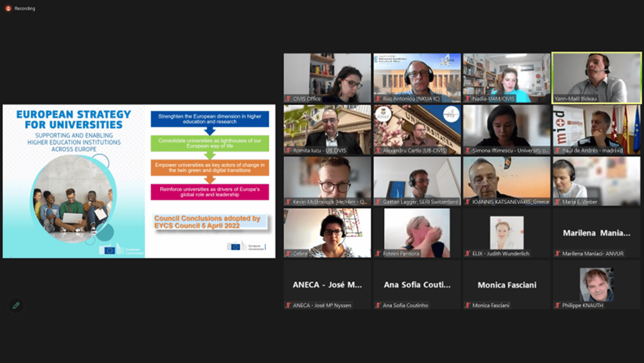The image size is (644, 363).
Task: Click muted mic icon beside Ana Sofia Coutinho
Action: (378, 305)
